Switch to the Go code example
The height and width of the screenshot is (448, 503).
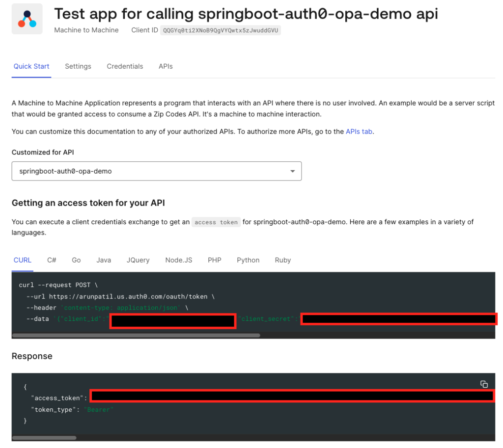pyautogui.click(x=76, y=260)
